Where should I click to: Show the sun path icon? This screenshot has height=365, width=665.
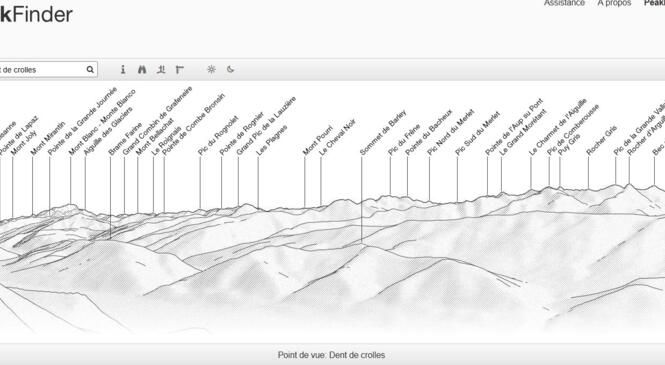(211, 70)
